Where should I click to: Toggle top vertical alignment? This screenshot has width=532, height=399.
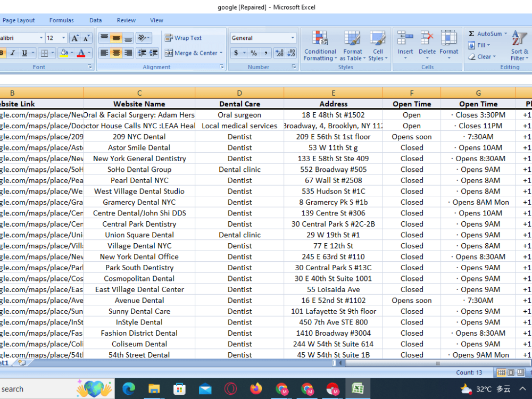click(x=104, y=38)
